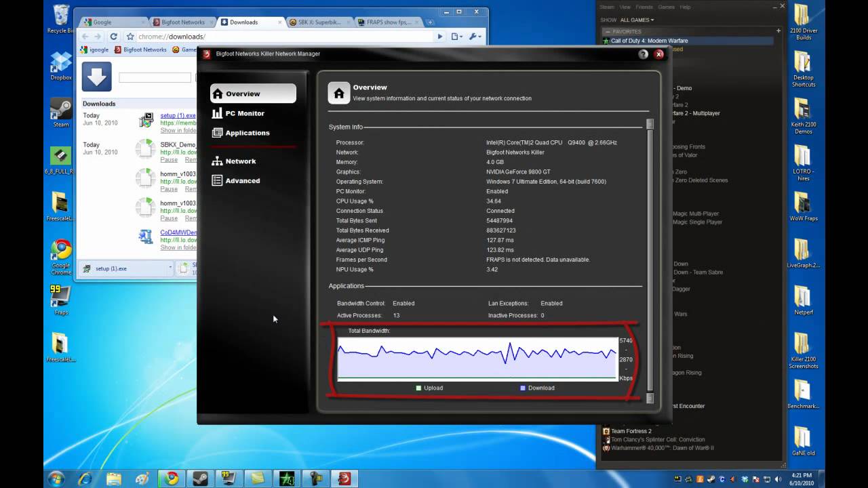This screenshot has height=488, width=868.
Task: Click the bookmark star in Chrome address bar
Action: (130, 37)
